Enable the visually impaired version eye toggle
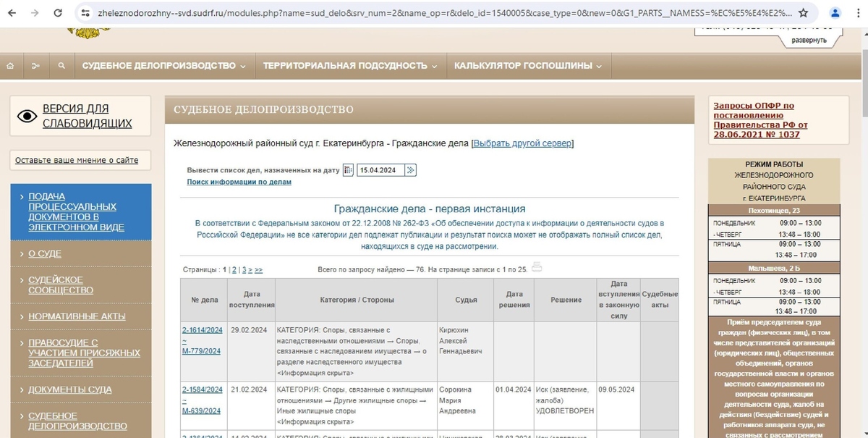Image resolution: width=868 pixels, height=438 pixels. click(x=27, y=116)
